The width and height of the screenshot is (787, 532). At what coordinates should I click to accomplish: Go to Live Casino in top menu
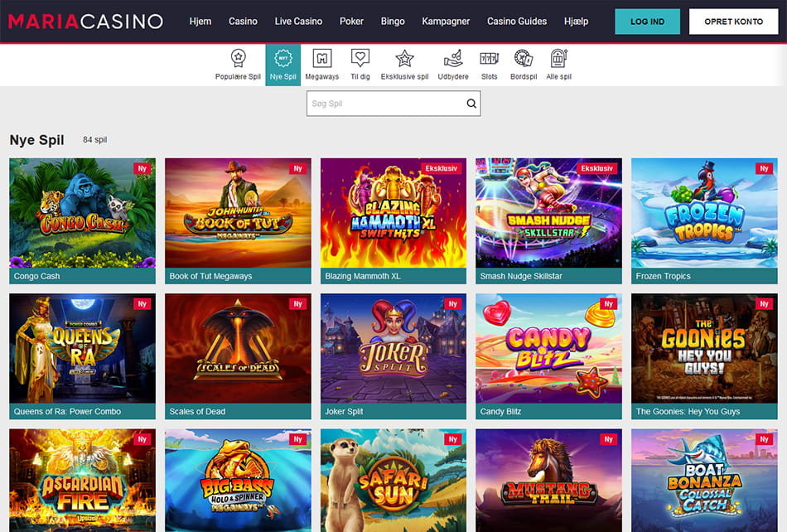298,21
